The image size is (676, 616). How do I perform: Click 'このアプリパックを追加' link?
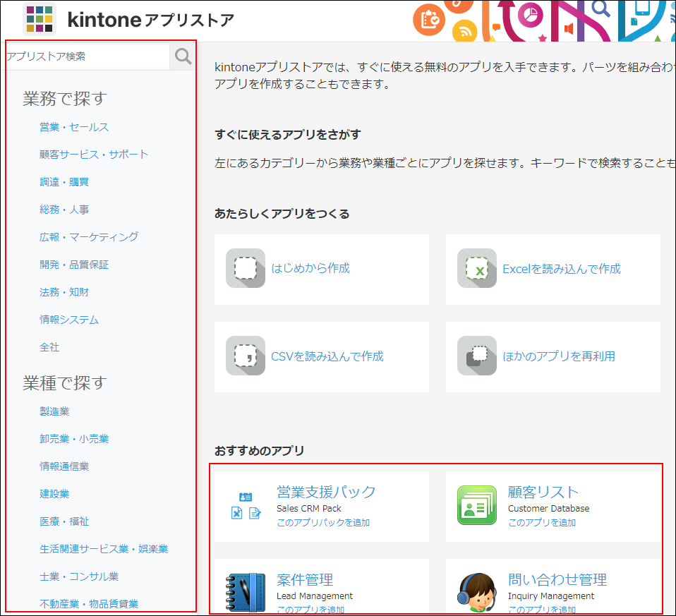click(x=323, y=523)
